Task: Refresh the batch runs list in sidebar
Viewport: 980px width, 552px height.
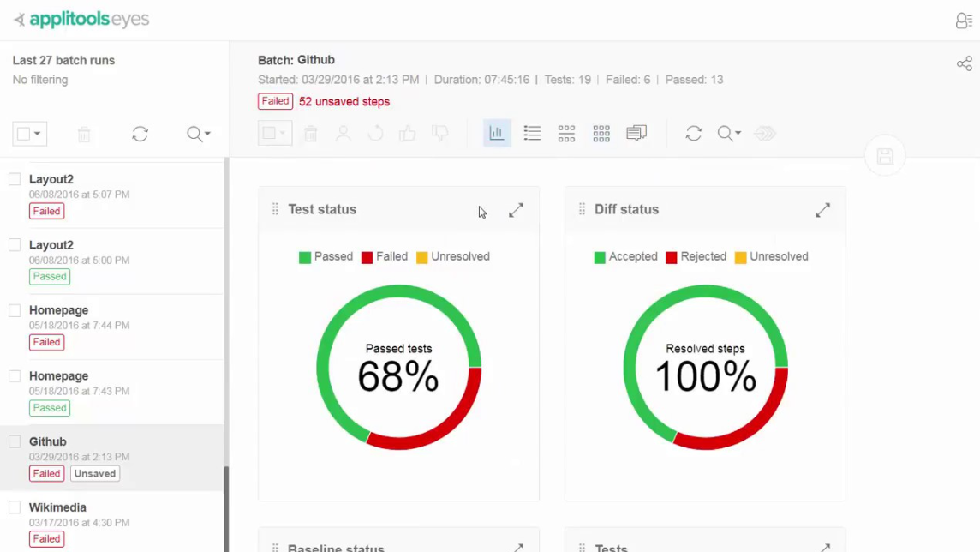Action: point(140,134)
